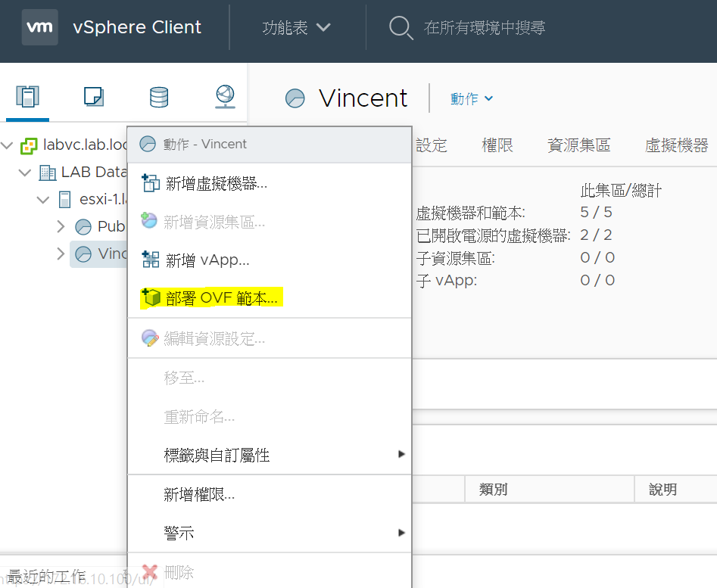
Task: Open 標籤與自訂屬性 menu entry
Action: (x=270, y=455)
